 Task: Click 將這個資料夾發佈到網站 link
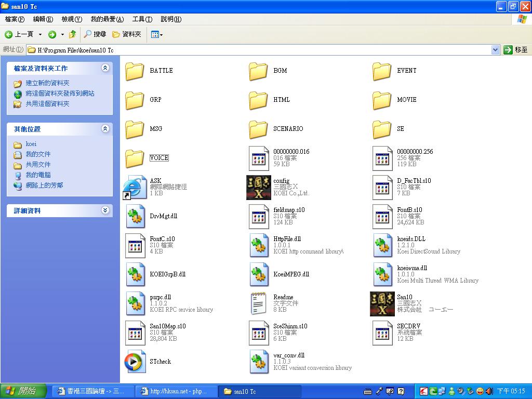[60, 94]
